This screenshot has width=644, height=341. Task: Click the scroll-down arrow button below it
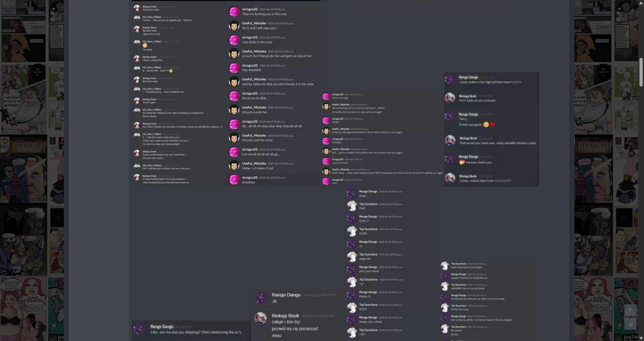(630, 324)
